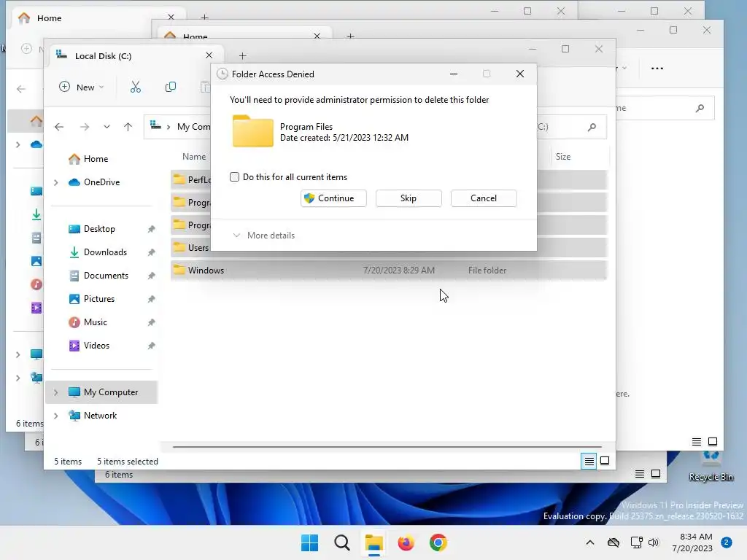Check 'Do this for all current items'

point(234,177)
